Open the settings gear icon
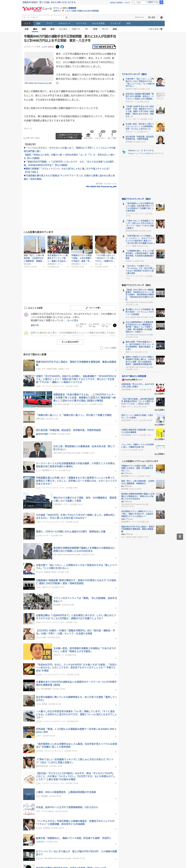This screenshot has width=186, height=868. point(161,17)
